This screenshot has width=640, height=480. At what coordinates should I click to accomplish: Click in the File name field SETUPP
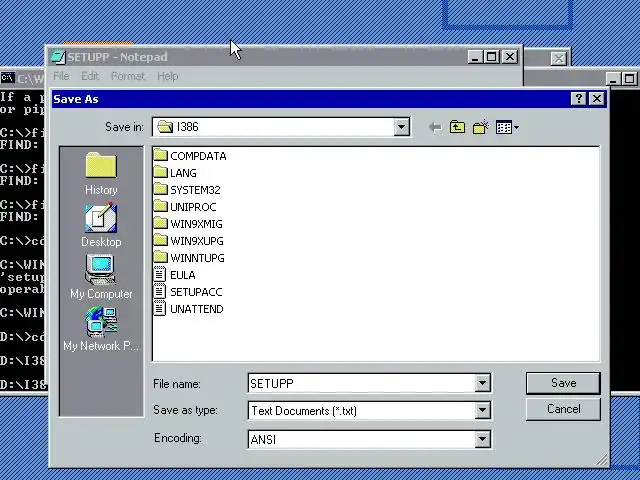point(362,383)
